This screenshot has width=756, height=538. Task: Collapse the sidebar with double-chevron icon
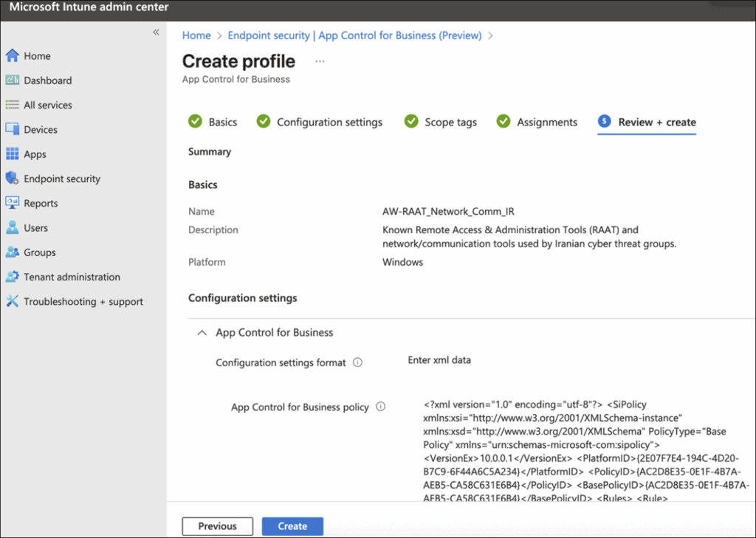pos(156,32)
